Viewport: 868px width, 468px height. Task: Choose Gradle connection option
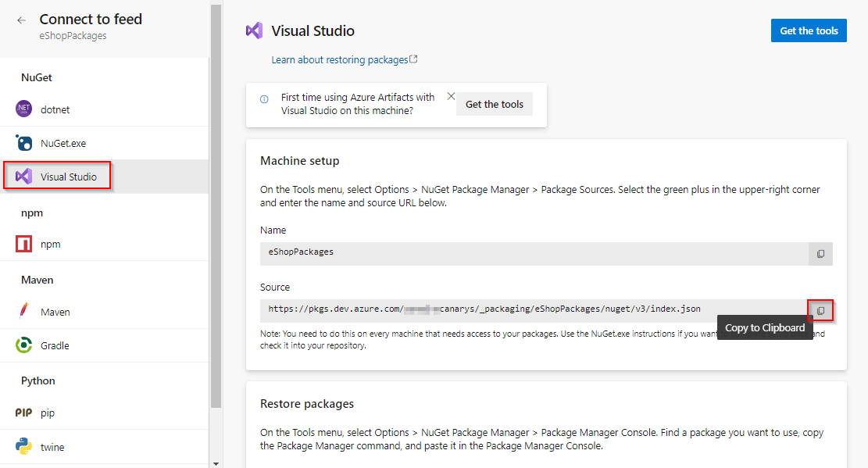point(105,345)
